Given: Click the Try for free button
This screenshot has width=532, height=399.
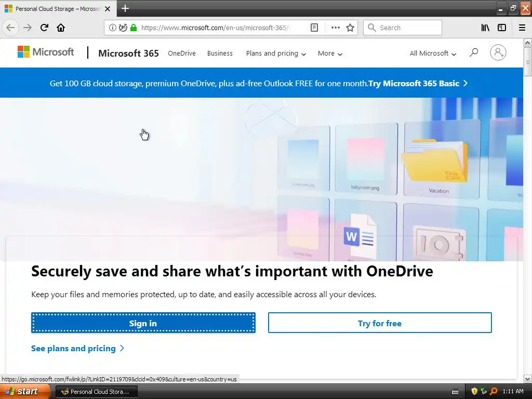Looking at the screenshot, I should click(380, 323).
